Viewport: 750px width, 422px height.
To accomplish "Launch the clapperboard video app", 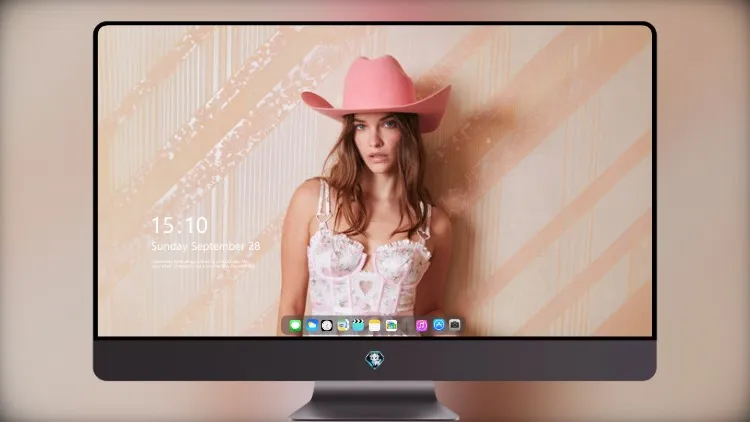I will 358,326.
